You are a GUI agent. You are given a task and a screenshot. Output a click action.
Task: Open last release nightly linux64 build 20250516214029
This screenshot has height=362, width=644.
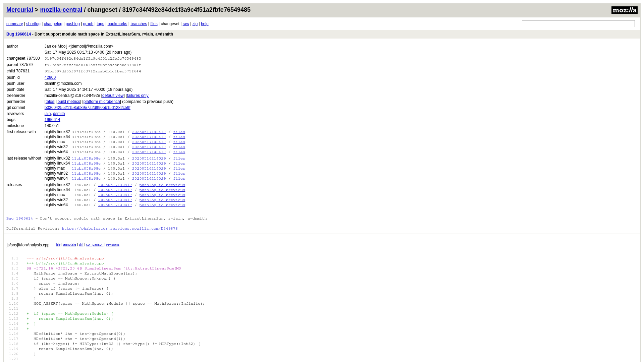click(x=149, y=164)
